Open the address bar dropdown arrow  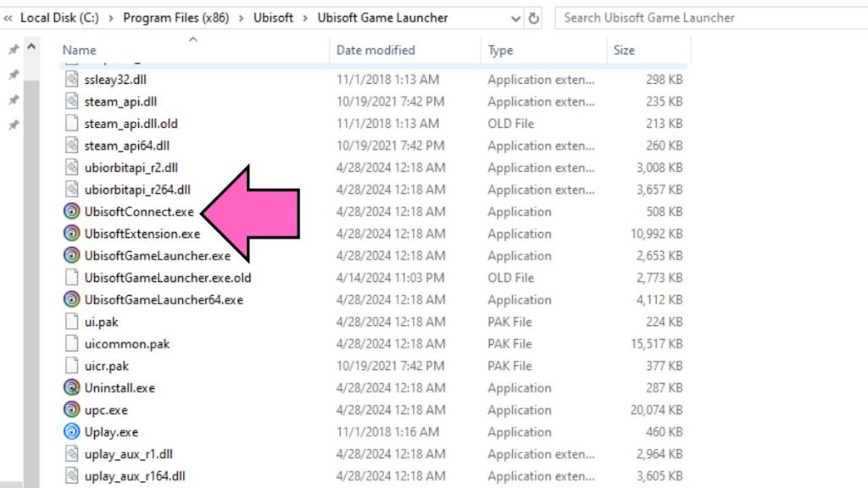pyautogui.click(x=515, y=17)
